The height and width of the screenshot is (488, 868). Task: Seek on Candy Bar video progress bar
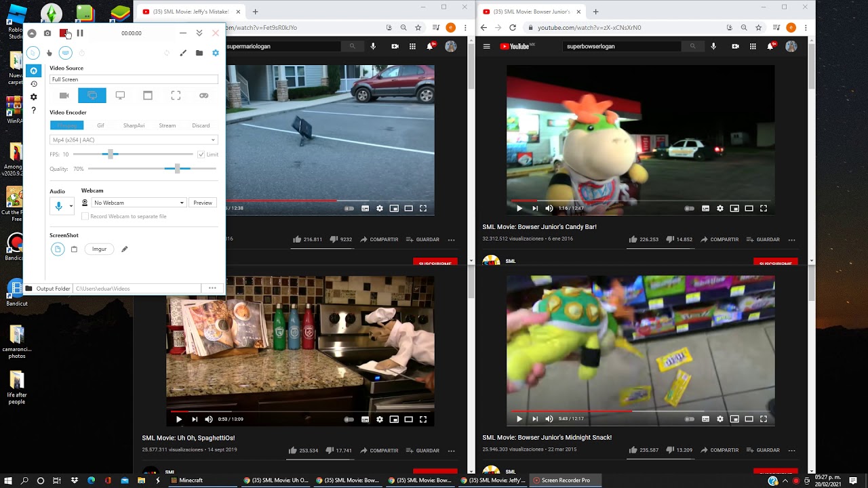coord(640,201)
